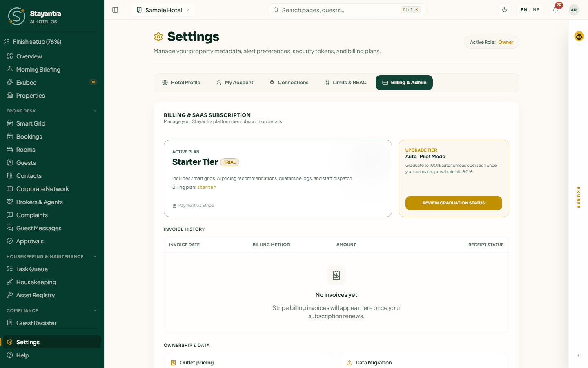588x368 pixels.
Task: Open the Data Migration card
Action: [424, 361]
